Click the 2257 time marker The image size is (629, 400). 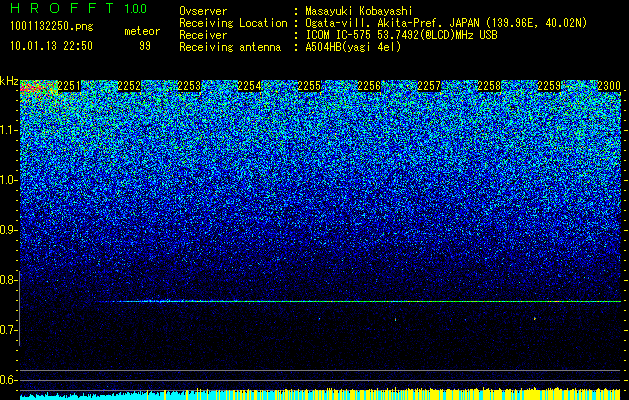coord(429,86)
